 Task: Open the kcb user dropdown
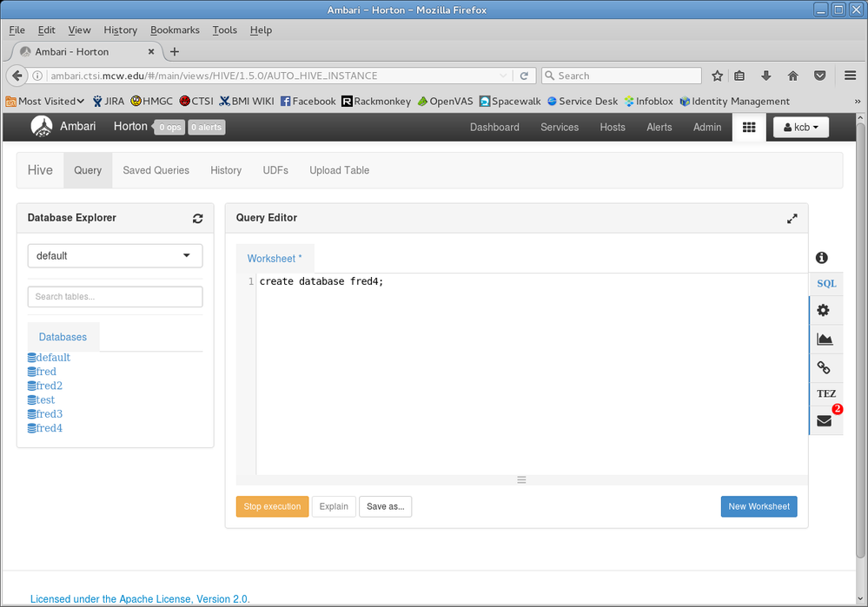pyautogui.click(x=800, y=128)
